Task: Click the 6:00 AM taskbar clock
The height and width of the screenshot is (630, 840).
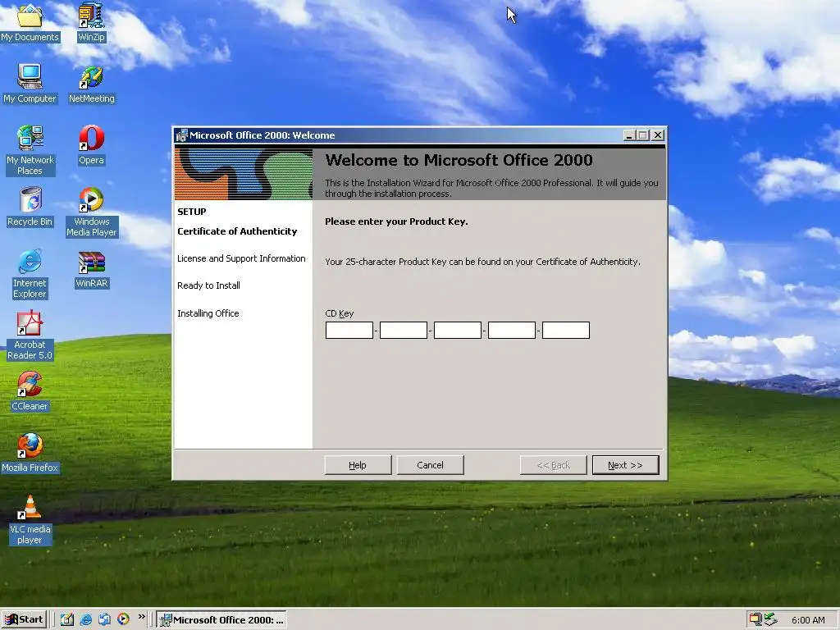Action: coord(808,620)
